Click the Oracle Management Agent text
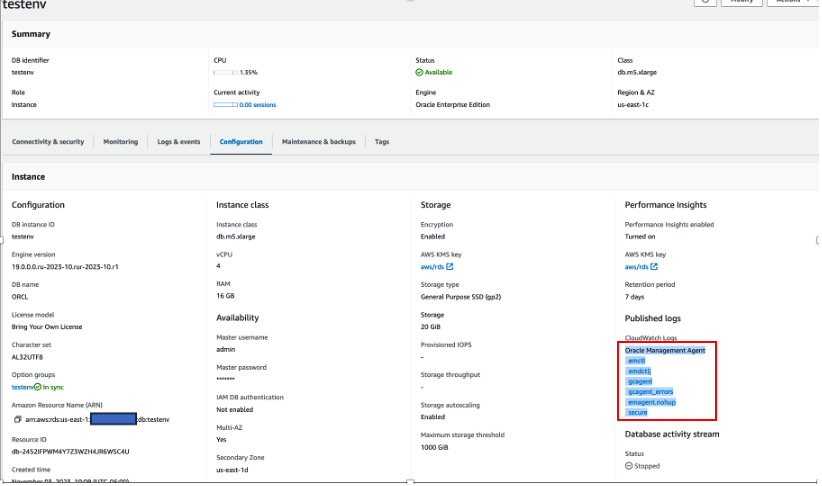The width and height of the screenshot is (822, 486). (665, 350)
